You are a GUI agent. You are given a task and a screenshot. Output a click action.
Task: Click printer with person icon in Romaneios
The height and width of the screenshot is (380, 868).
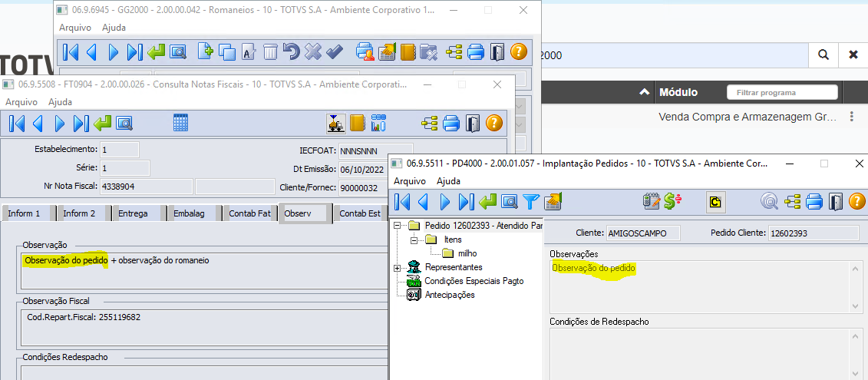click(x=365, y=52)
